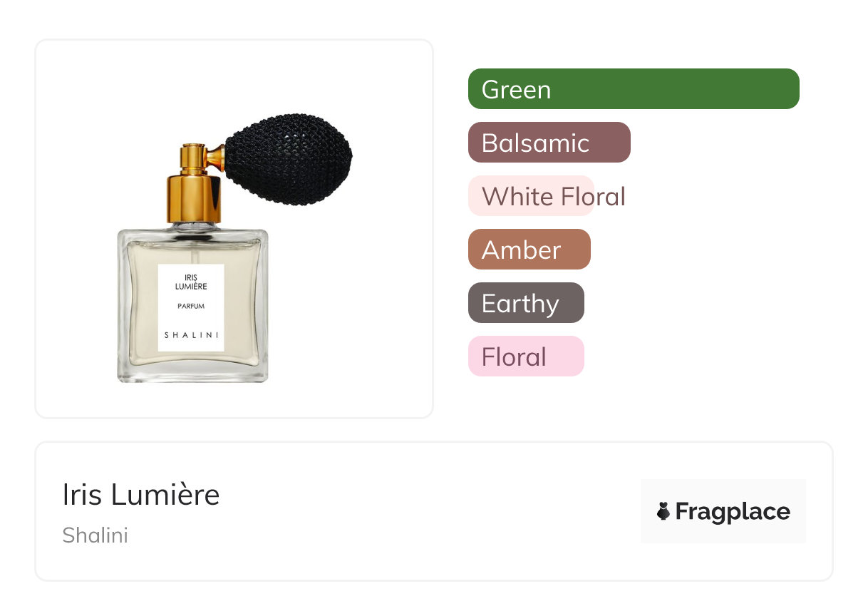This screenshot has width=868, height=616.
Task: Open the Iris Lumière title link
Action: 141,495
